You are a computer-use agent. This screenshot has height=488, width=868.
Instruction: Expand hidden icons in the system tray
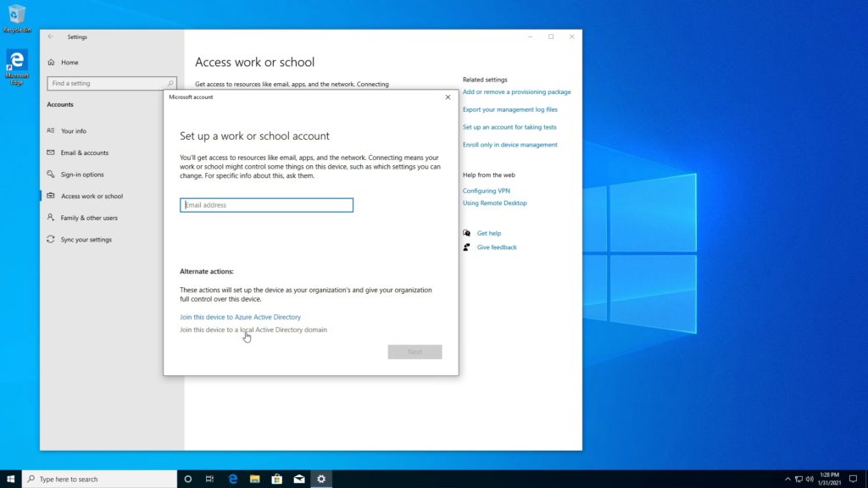[x=788, y=479]
